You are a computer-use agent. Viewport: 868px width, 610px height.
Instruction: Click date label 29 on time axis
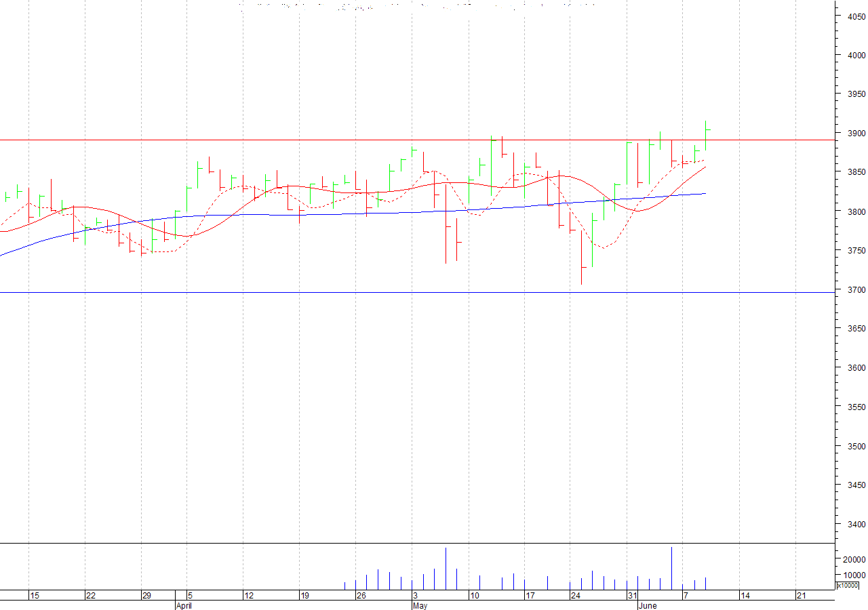(x=146, y=596)
